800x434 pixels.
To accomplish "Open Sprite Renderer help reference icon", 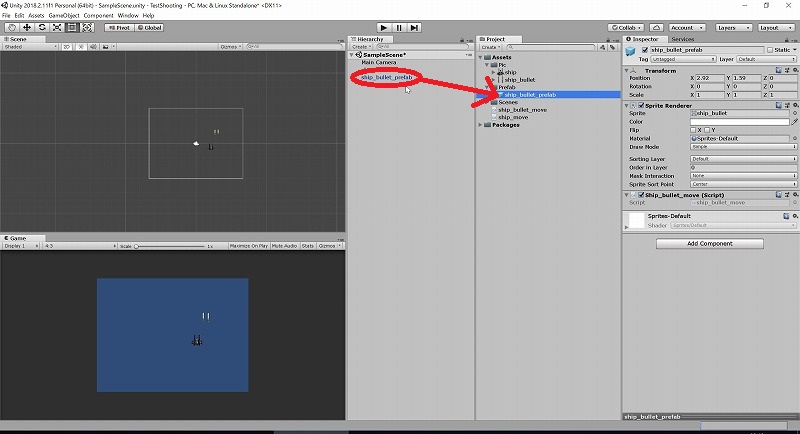I will [x=779, y=105].
